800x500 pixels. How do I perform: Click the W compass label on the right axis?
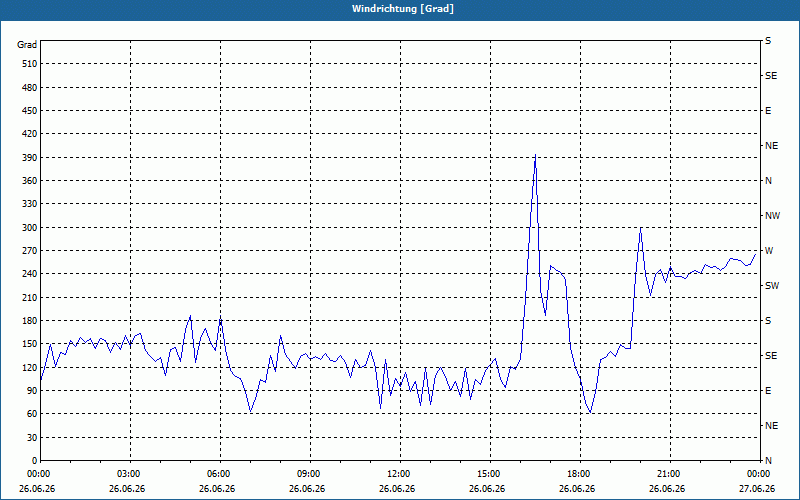coord(769,251)
